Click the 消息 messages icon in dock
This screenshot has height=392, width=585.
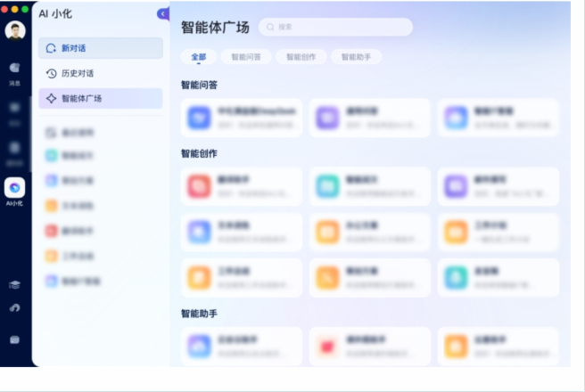[x=15, y=69]
